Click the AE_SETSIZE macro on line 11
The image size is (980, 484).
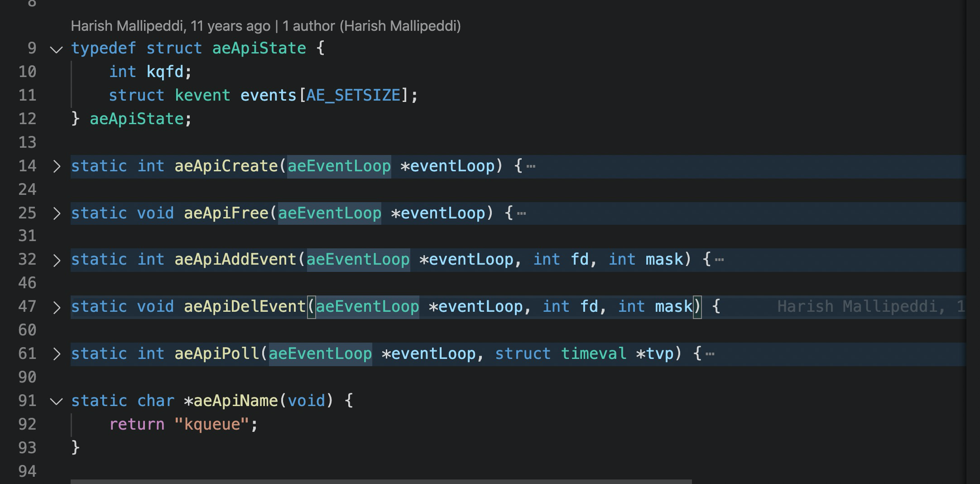coord(353,95)
